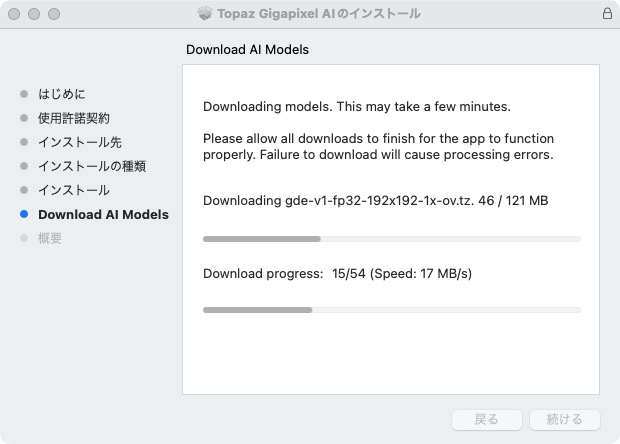Click the gray bullet beside はじめに
Viewport: 620px width, 444px height.
pyautogui.click(x=24, y=94)
